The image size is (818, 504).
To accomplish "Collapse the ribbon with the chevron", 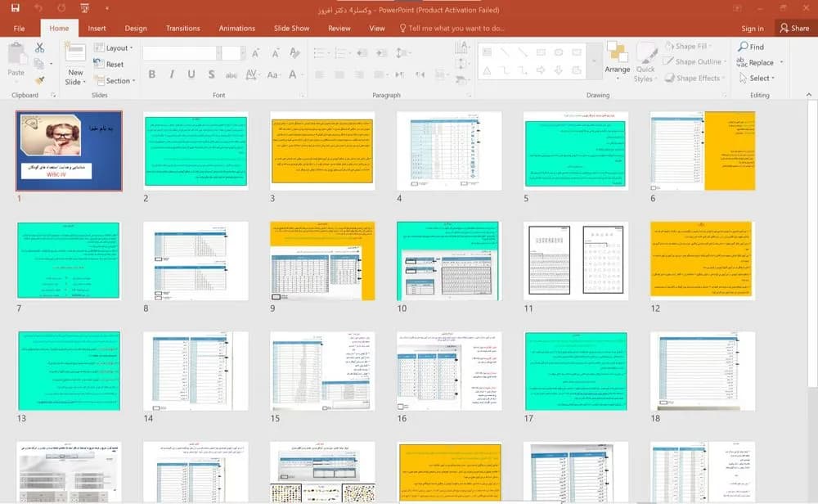I will pyautogui.click(x=809, y=94).
